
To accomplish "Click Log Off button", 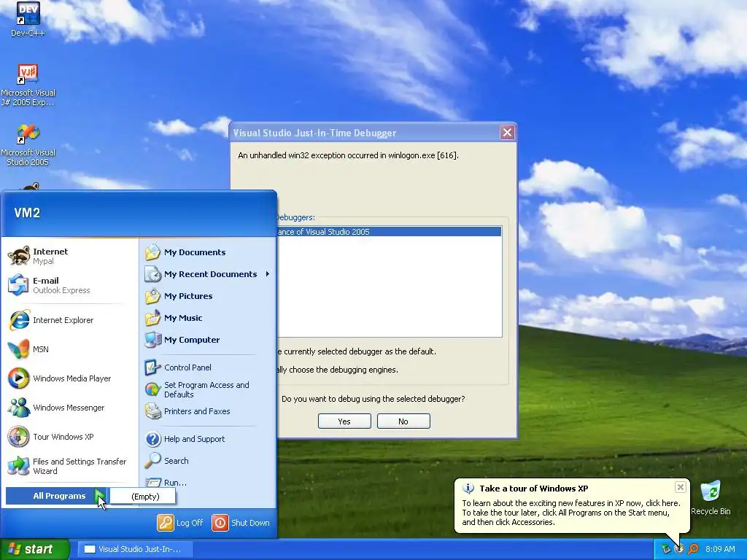I will [x=180, y=522].
